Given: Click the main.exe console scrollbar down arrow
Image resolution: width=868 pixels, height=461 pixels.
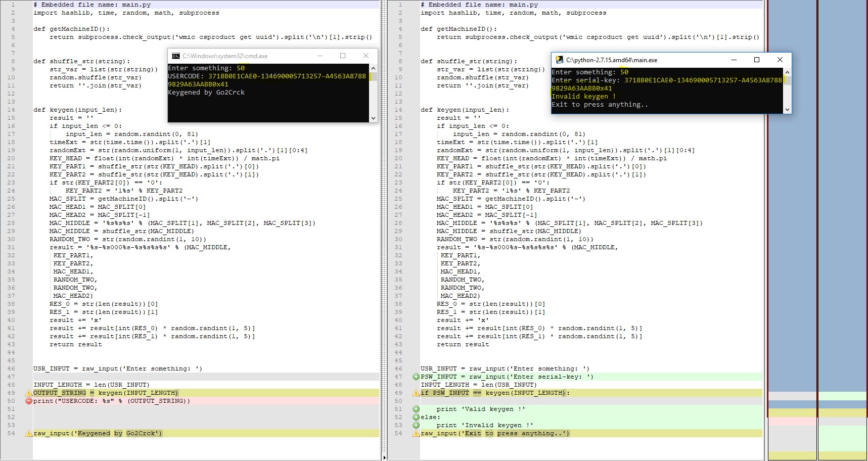Looking at the screenshot, I should click(787, 110).
